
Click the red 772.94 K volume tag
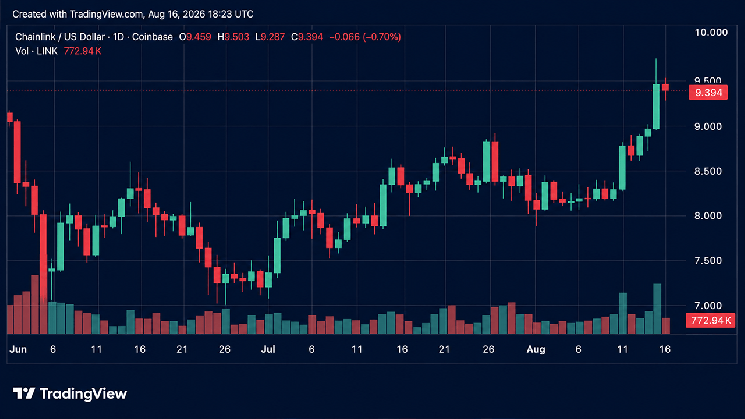pos(710,321)
